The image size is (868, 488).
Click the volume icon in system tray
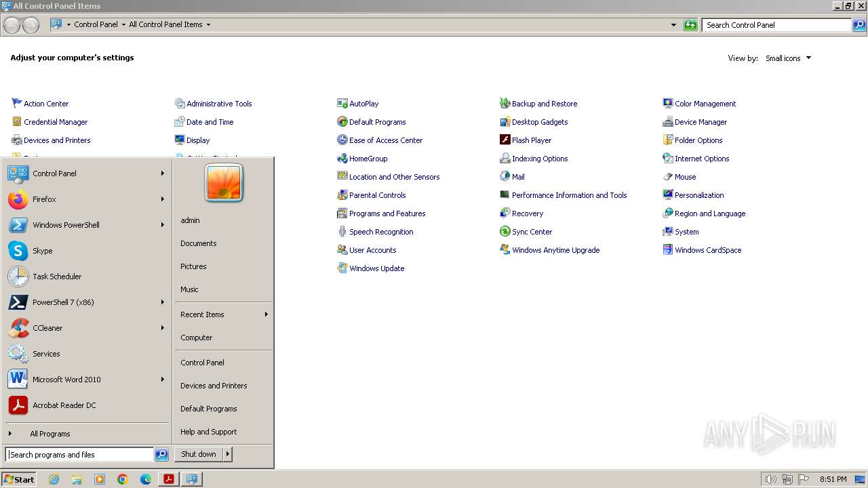[771, 479]
